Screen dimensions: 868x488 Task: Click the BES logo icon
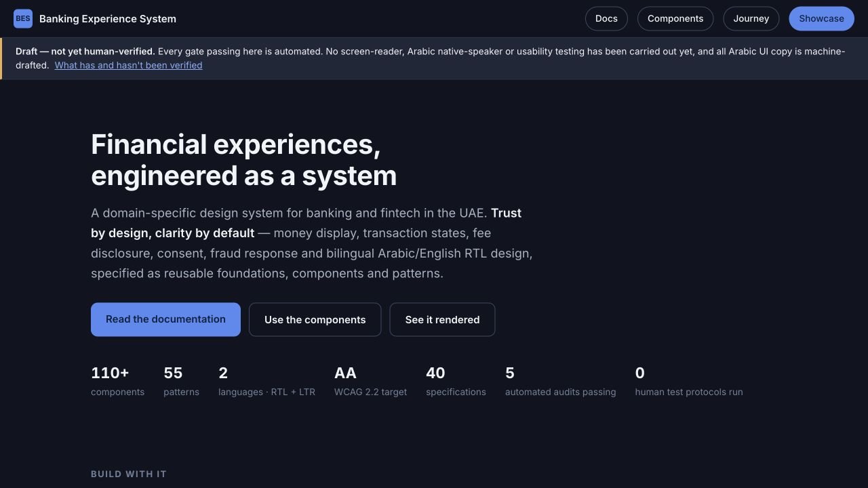pyautogui.click(x=23, y=19)
